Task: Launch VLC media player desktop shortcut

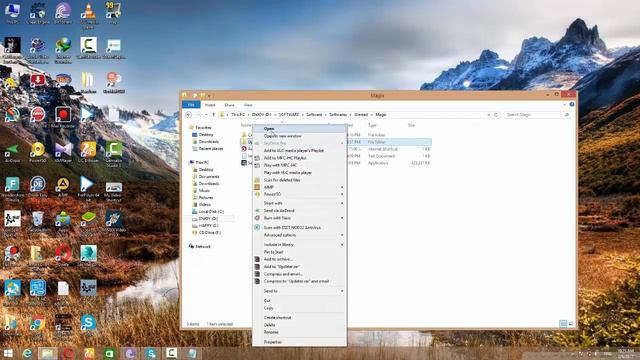Action: pos(88,15)
